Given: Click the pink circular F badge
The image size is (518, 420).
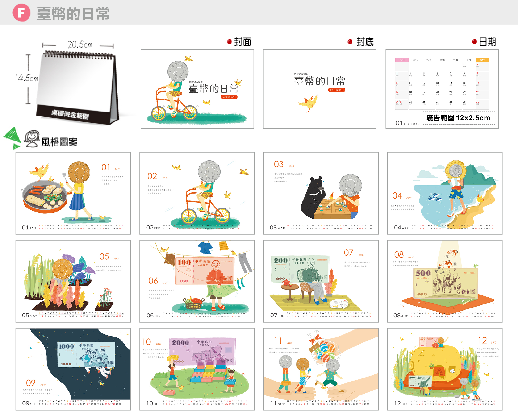Looking at the screenshot, I should 21,13.
